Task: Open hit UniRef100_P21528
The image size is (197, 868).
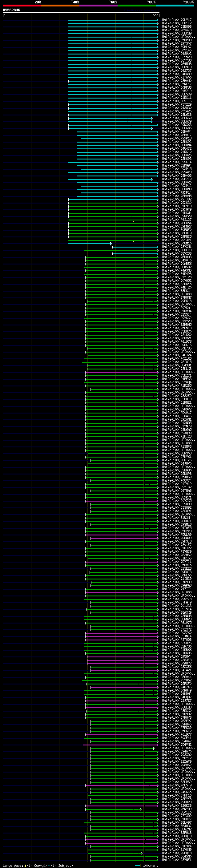Action: pyautogui.click(x=177, y=57)
